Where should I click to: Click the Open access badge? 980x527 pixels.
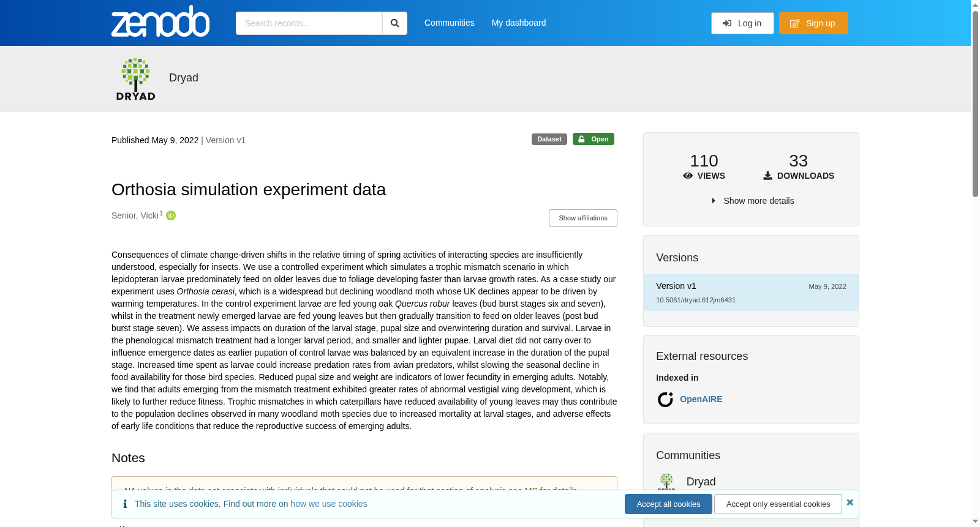(594, 139)
